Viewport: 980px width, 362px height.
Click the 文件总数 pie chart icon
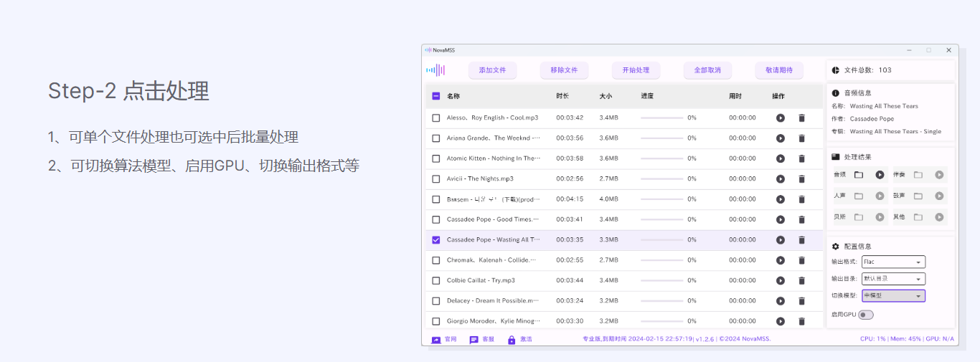pyautogui.click(x=836, y=70)
